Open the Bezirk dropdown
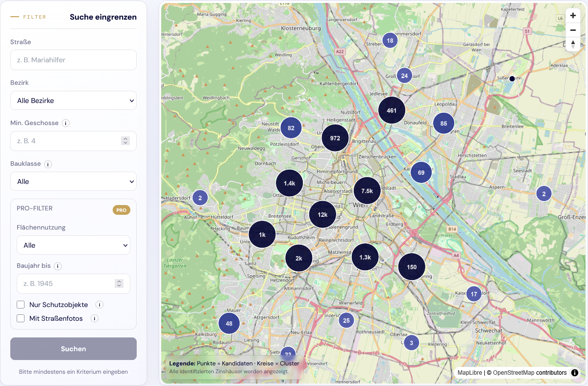This screenshot has height=386, width=588. tap(73, 101)
